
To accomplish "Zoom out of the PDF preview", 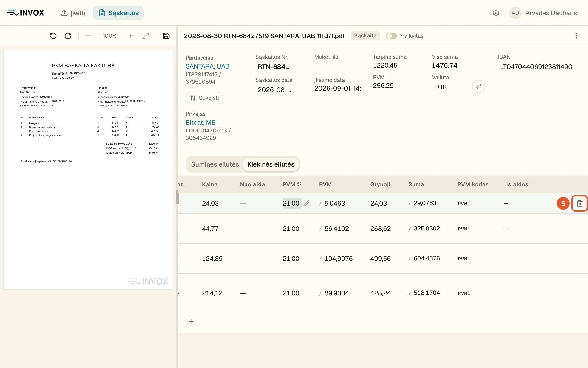I will pyautogui.click(x=89, y=36).
